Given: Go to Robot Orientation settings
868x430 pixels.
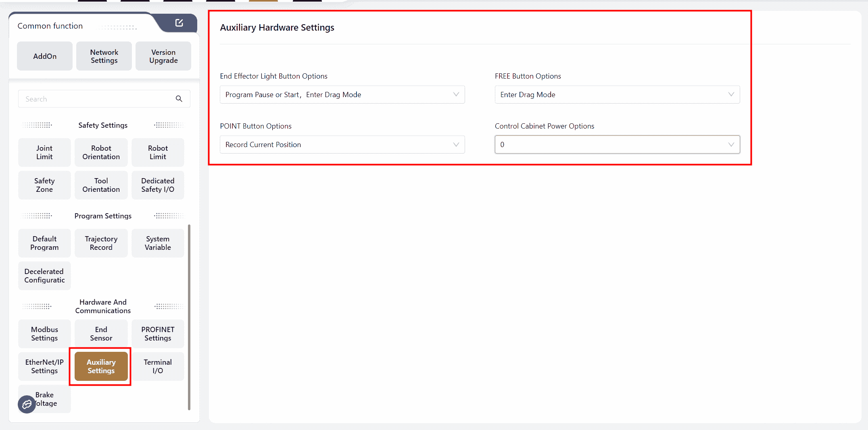Looking at the screenshot, I should [x=101, y=152].
